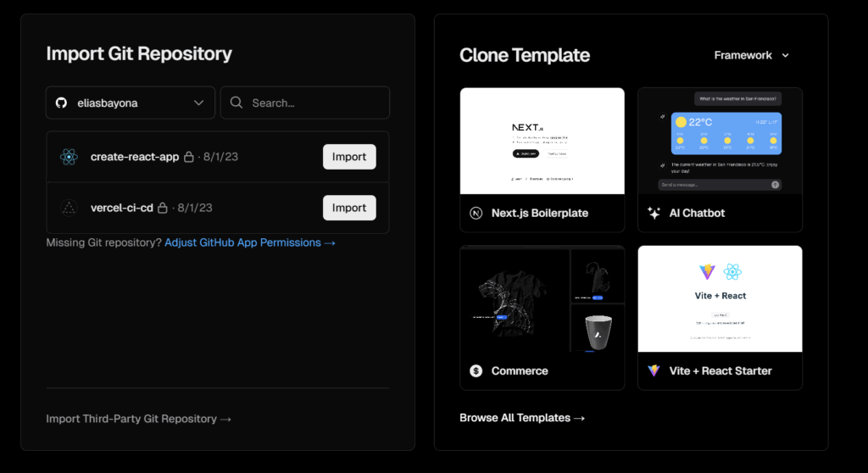Open the Vite + React preview thumbnail
This screenshot has width=868, height=473.
pyautogui.click(x=720, y=299)
